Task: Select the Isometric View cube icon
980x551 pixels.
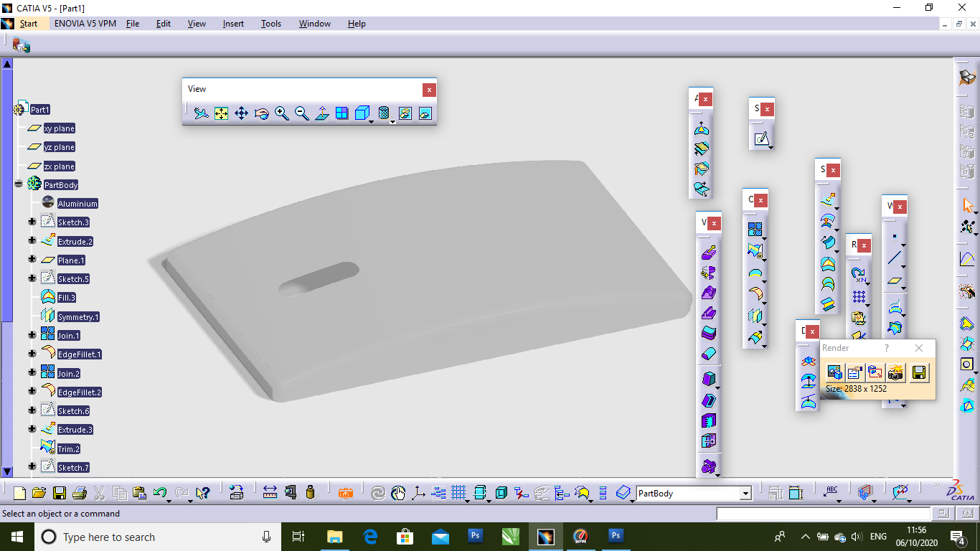Action: [362, 113]
